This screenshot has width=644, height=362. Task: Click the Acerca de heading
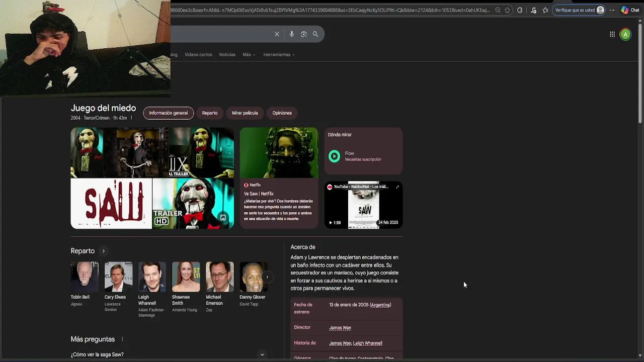303,247
